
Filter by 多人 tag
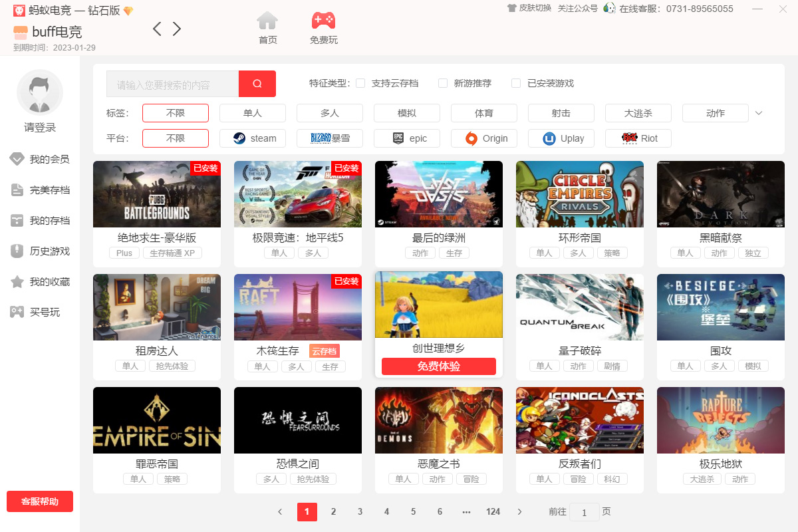[x=330, y=113]
